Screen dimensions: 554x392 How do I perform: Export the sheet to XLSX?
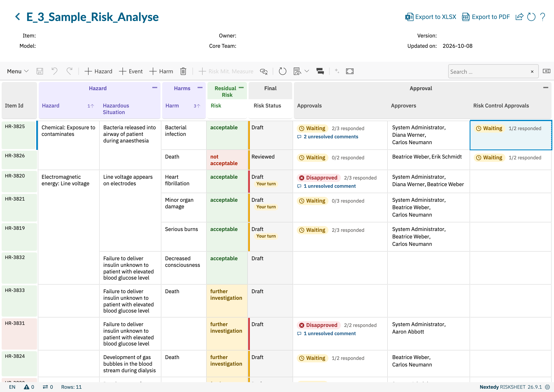click(431, 17)
